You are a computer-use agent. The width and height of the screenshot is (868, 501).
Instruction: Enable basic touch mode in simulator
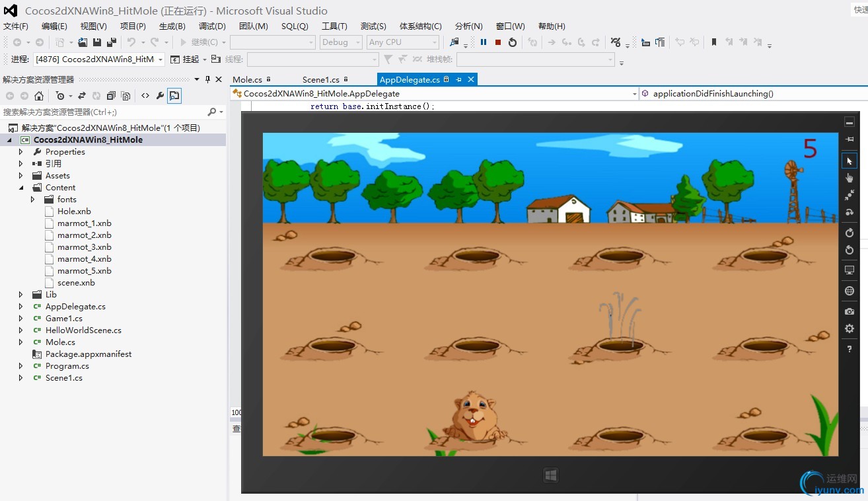pyautogui.click(x=850, y=178)
